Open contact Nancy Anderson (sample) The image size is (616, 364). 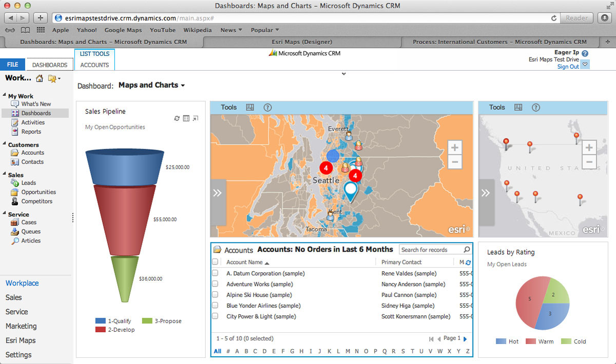pyautogui.click(x=413, y=284)
